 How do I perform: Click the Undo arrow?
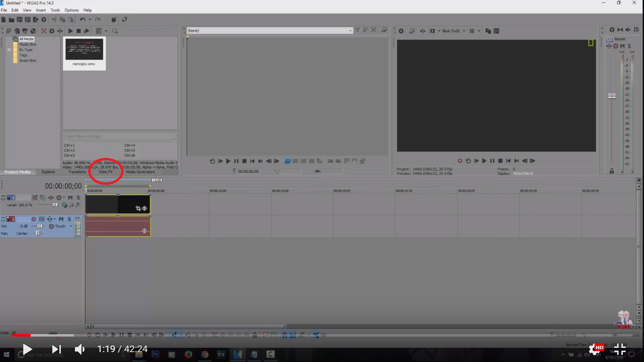click(x=83, y=19)
